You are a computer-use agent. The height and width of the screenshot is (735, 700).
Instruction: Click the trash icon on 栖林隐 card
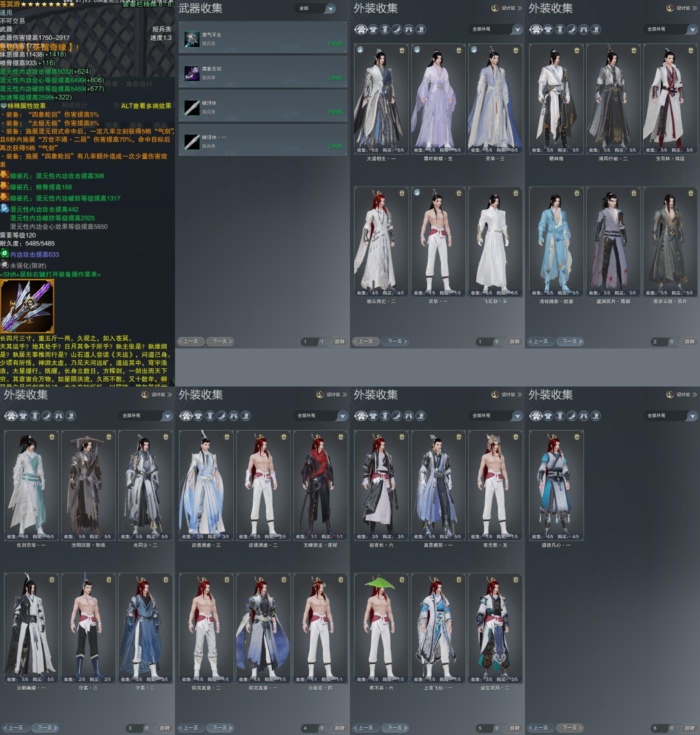(577, 50)
